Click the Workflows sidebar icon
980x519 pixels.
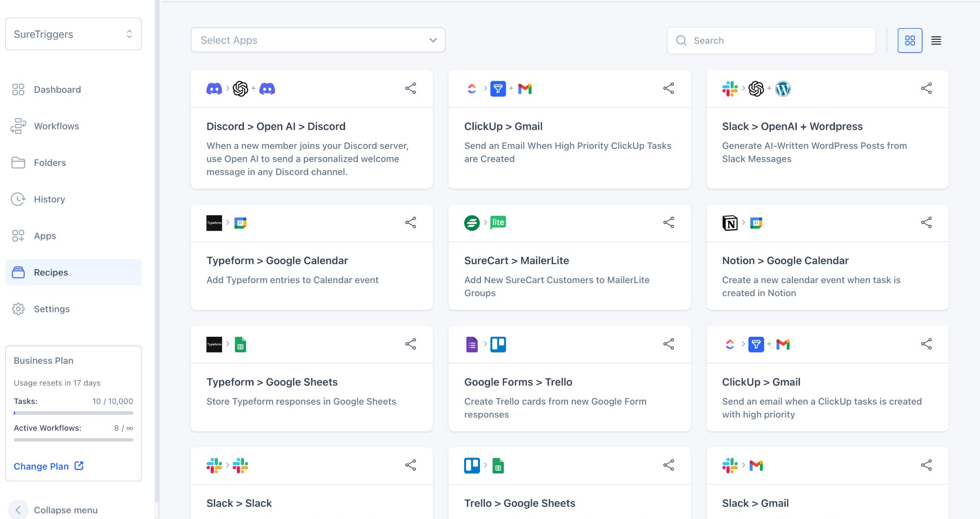tap(18, 126)
